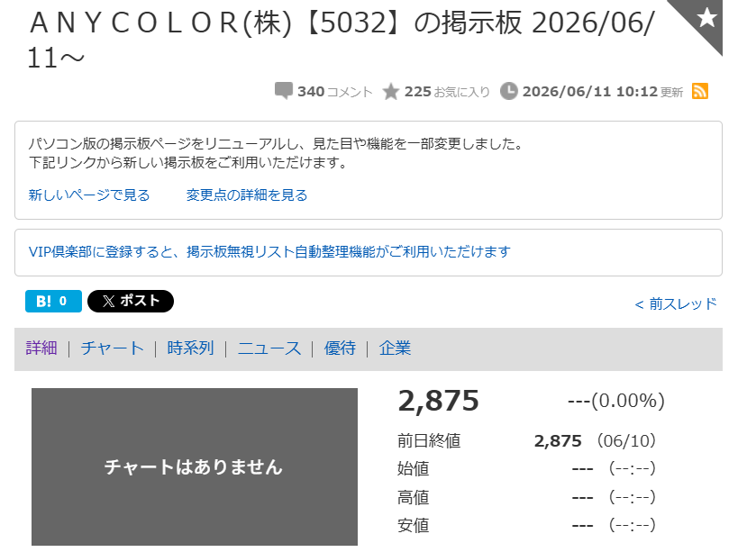Open the ニュース tab
Image resolution: width=756 pixels, height=552 pixels.
(x=269, y=348)
